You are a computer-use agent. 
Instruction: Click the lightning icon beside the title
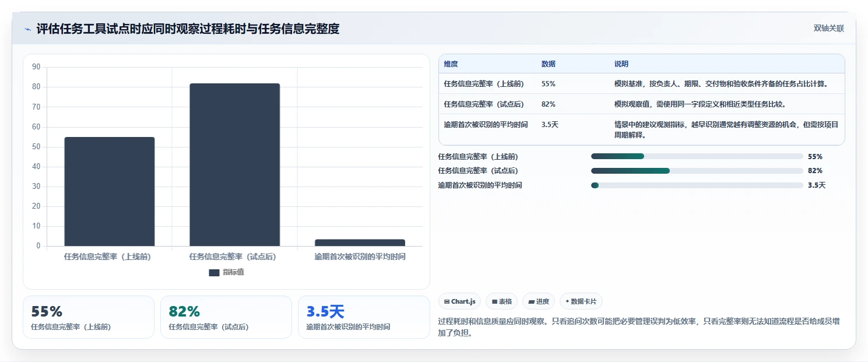[27, 29]
